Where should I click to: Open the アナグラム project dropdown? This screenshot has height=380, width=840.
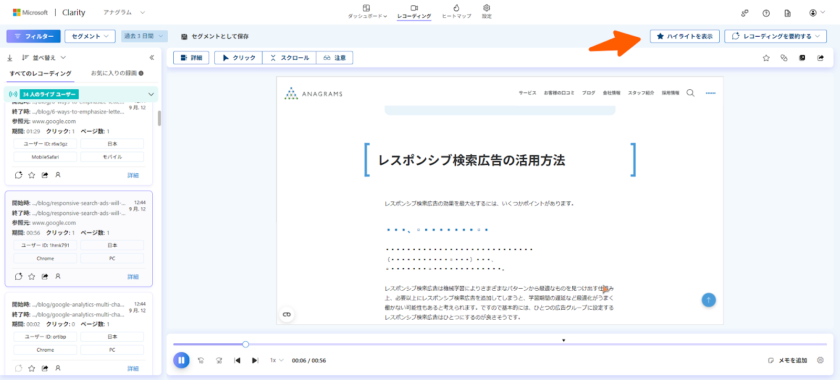point(123,12)
